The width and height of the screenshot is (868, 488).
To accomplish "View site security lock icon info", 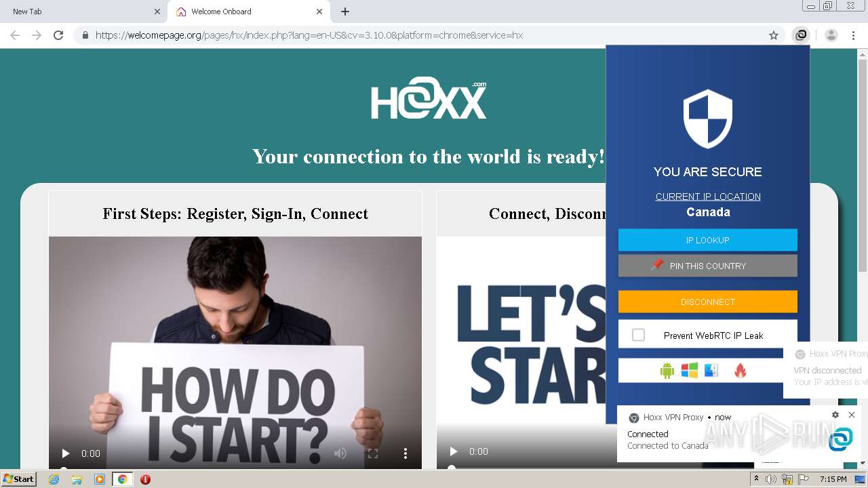I will click(85, 35).
